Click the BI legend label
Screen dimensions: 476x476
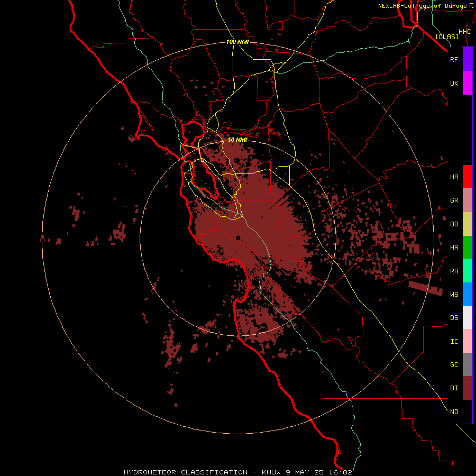(x=454, y=388)
